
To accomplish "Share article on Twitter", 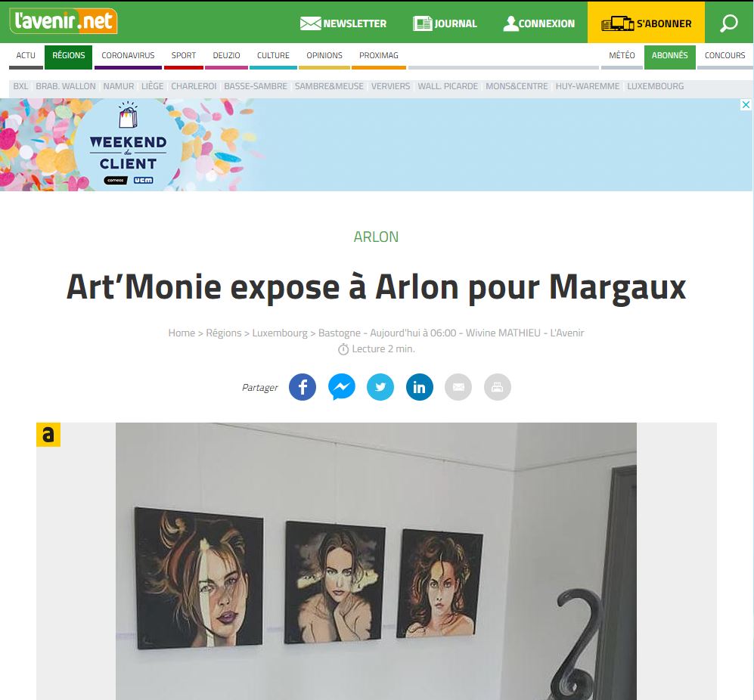I will 380,387.
